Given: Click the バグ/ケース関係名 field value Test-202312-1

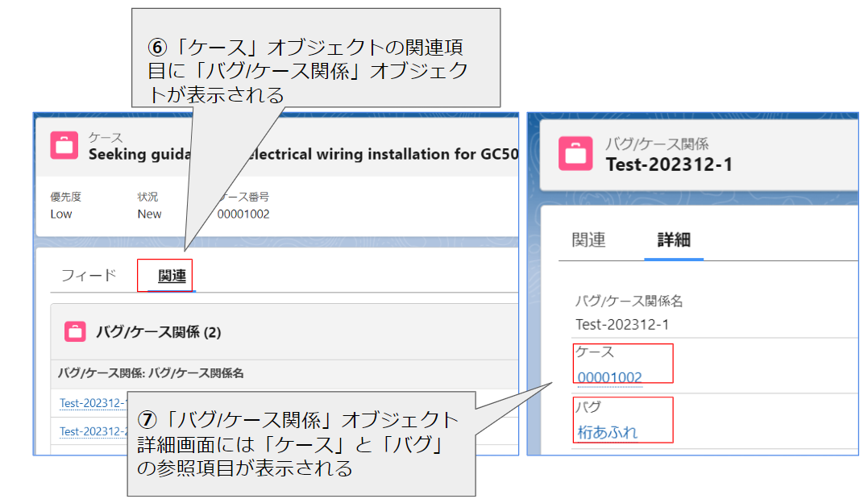Looking at the screenshot, I should pyautogui.click(x=621, y=324).
